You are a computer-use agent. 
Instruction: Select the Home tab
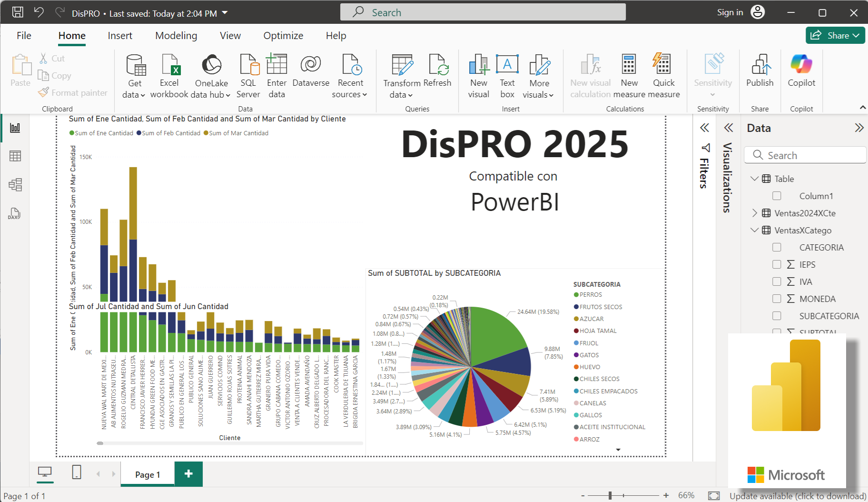72,36
